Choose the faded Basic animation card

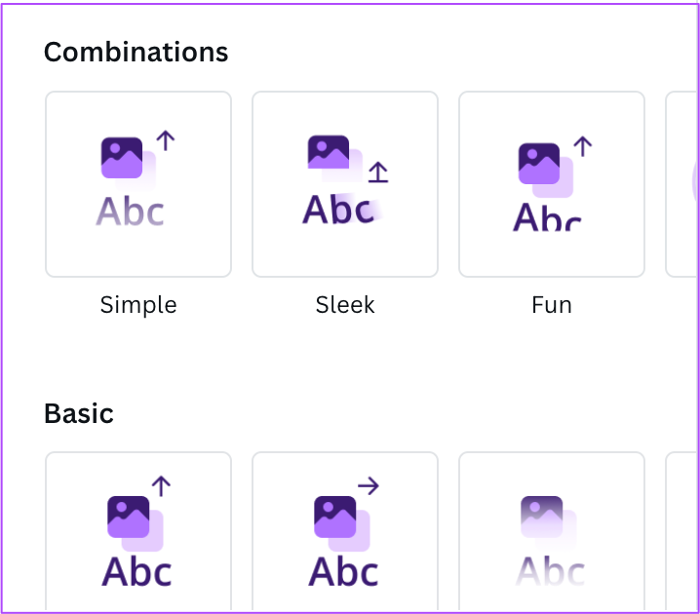552,531
